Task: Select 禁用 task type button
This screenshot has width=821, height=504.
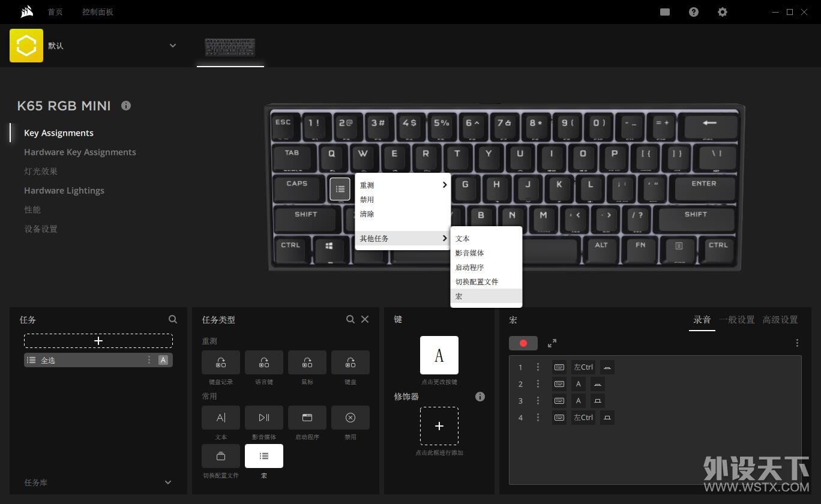Action: click(x=350, y=418)
